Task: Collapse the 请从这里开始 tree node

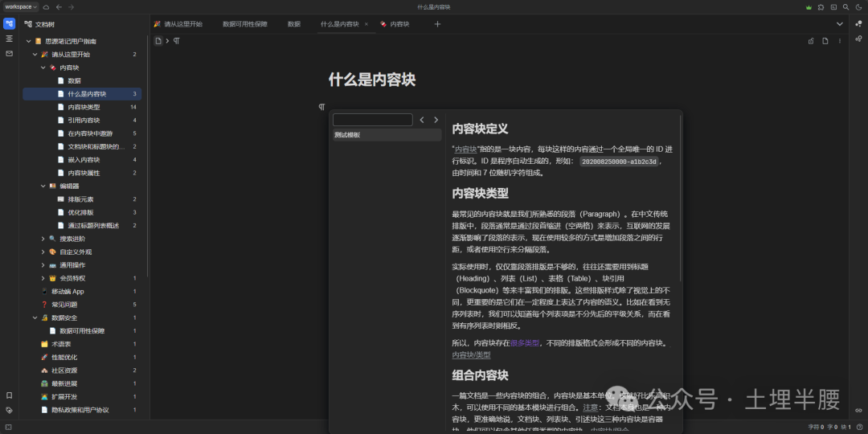Action: pyautogui.click(x=35, y=55)
